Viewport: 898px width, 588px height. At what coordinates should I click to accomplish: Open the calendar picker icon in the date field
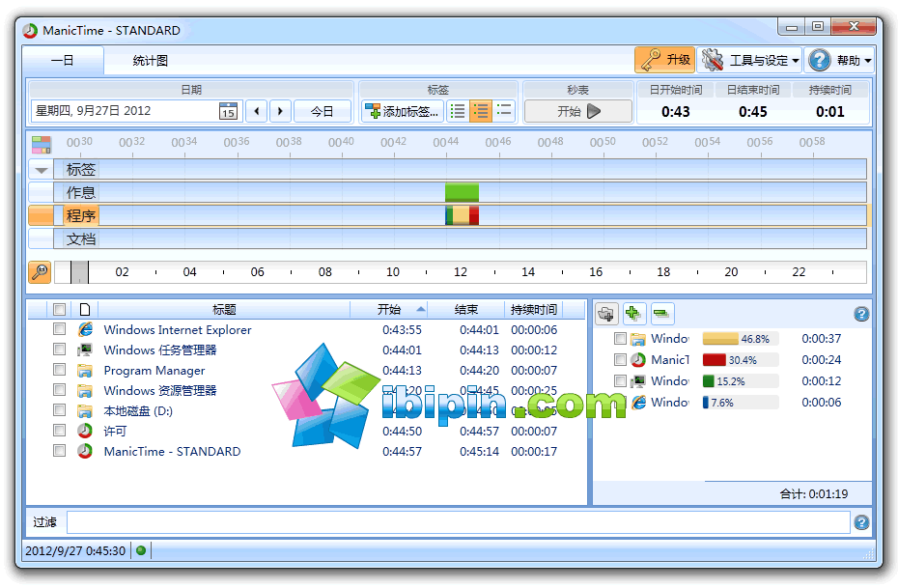pyautogui.click(x=228, y=111)
